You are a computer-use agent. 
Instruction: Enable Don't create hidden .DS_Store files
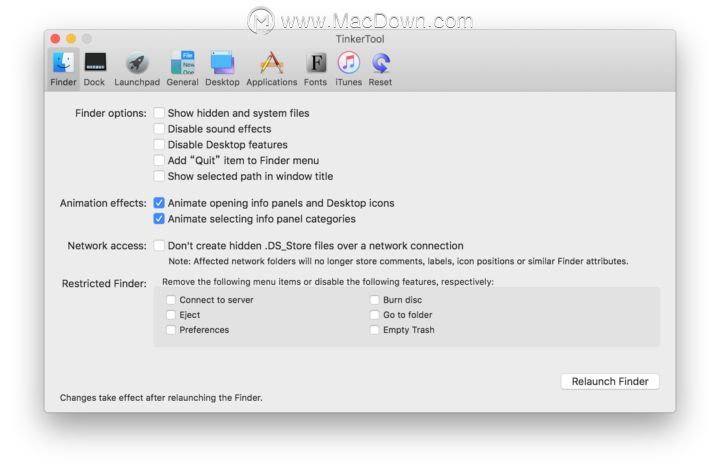click(159, 246)
